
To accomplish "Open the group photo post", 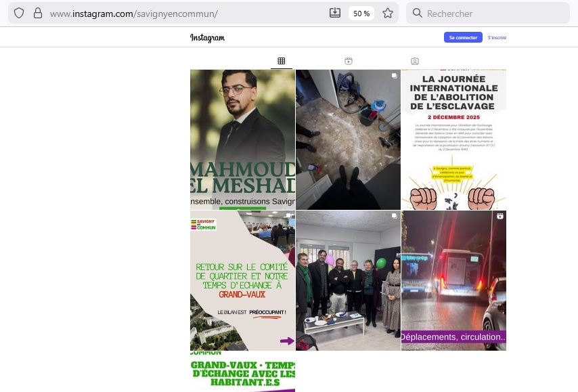I will click(x=348, y=280).
